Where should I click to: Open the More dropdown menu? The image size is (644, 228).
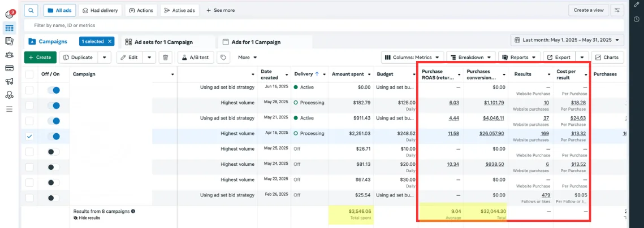pos(248,58)
